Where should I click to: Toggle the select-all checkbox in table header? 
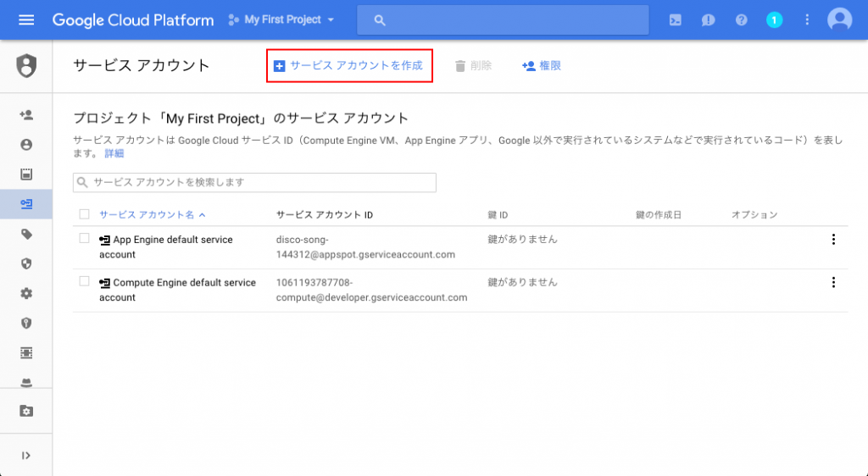[84, 214]
